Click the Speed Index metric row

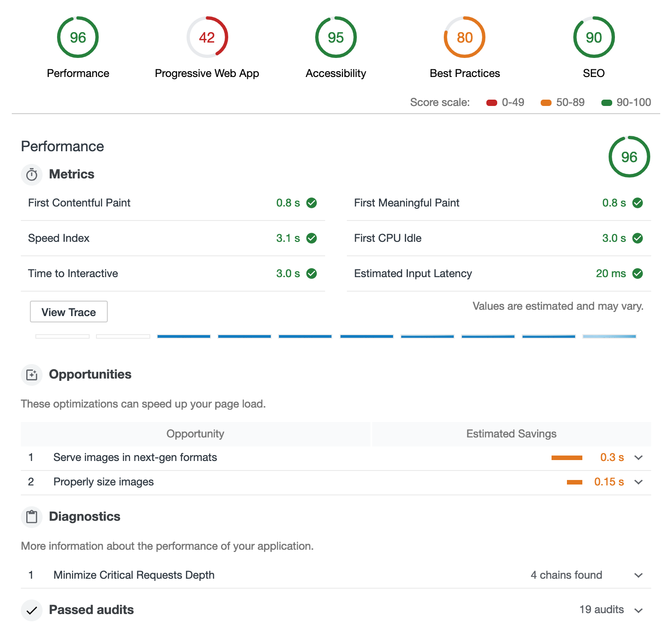pyautogui.click(x=172, y=238)
